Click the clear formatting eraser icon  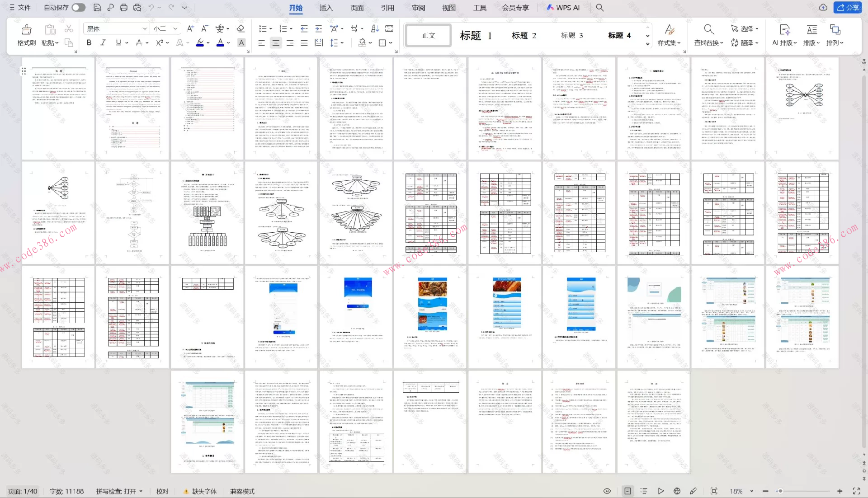(241, 28)
